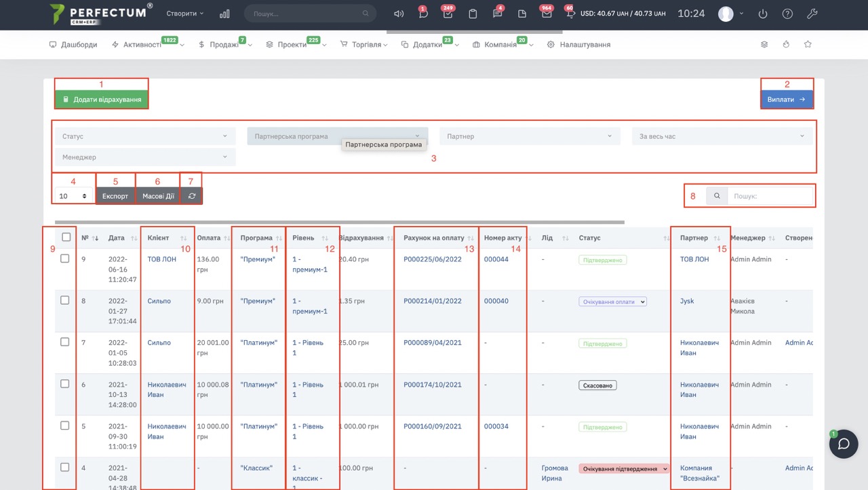
Task: Expand the Статус filter dropdown
Action: (145, 136)
